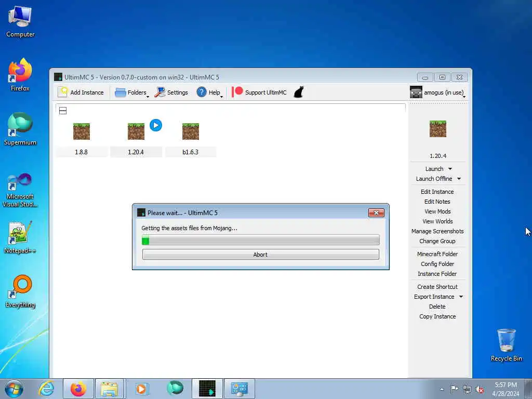
Task: Click the b1.6.3 instance name label
Action: 190,152
